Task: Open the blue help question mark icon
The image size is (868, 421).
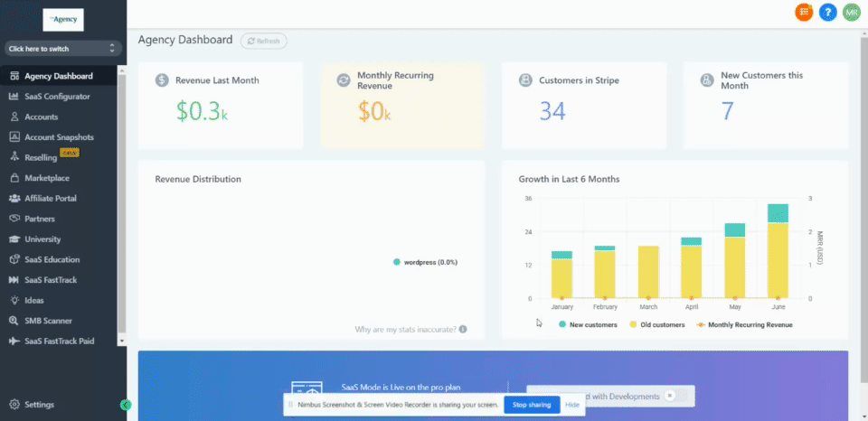Action: click(x=827, y=13)
